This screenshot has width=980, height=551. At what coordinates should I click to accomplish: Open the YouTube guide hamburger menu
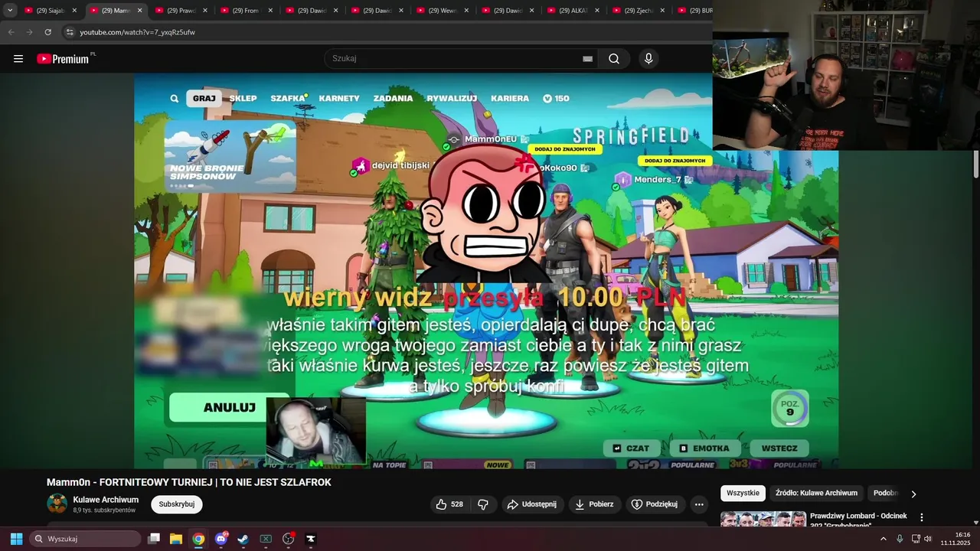point(18,59)
